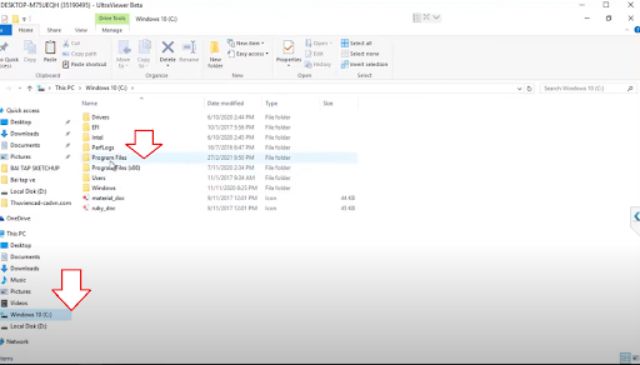Click the UltraViewer side panel arrow
This screenshot has width=640, height=365.
pos(636,217)
